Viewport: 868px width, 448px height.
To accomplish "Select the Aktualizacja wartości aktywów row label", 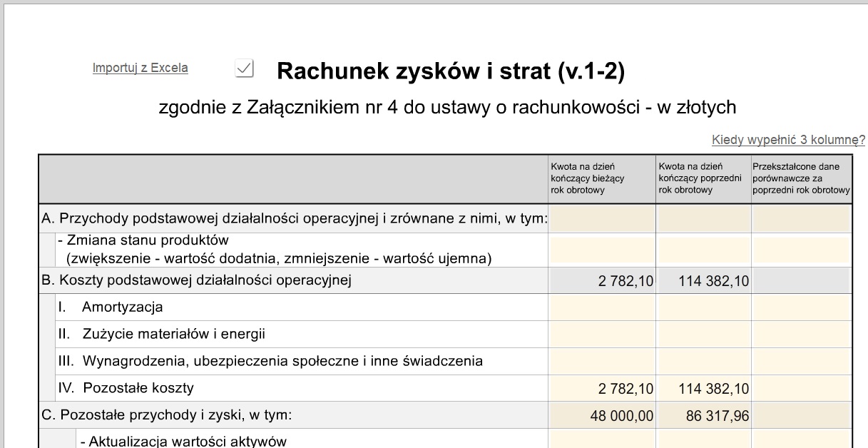I will (x=183, y=441).
